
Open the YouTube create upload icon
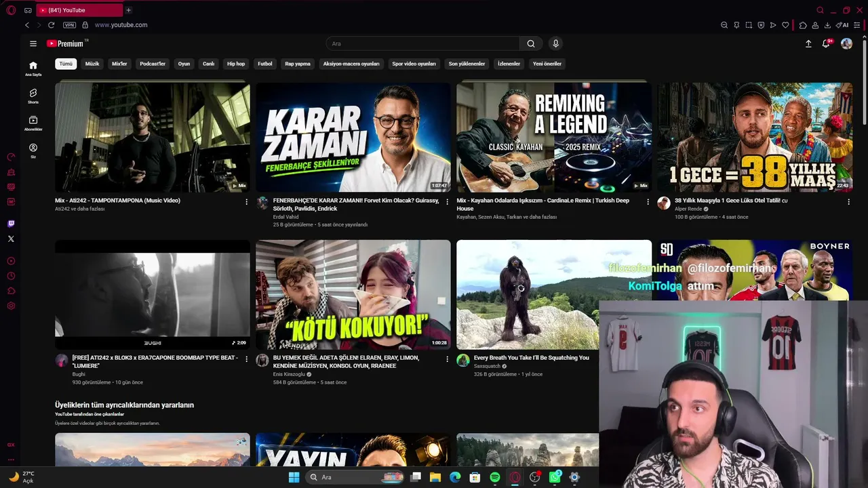click(808, 43)
